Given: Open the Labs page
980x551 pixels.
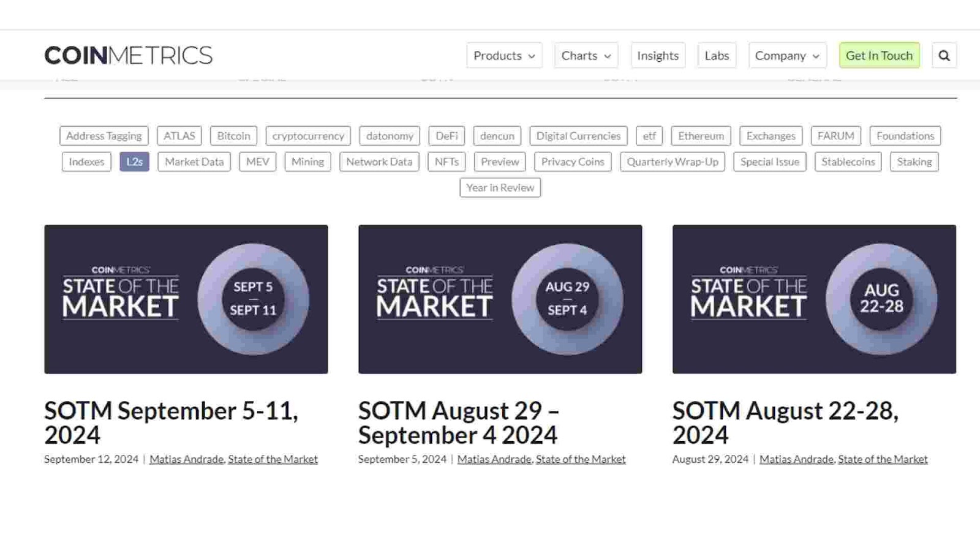Looking at the screenshot, I should (717, 55).
